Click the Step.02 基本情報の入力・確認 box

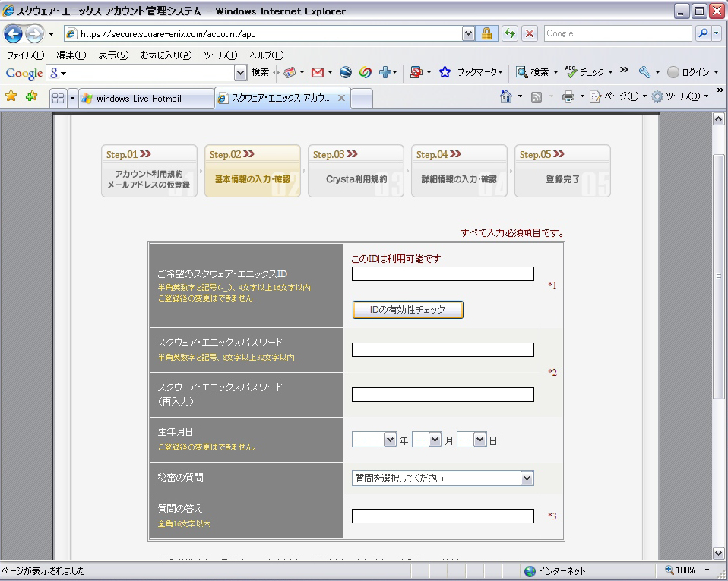click(x=252, y=171)
